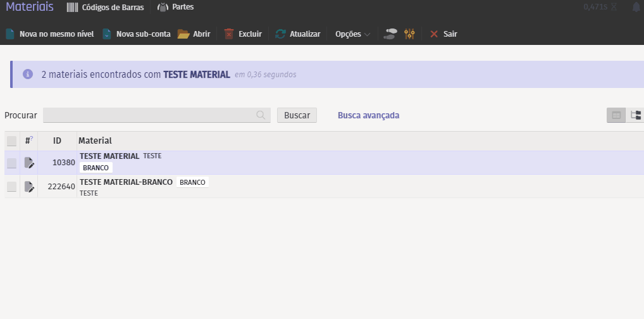This screenshot has width=644, height=319.
Task: Click the notification bell icon
Action: 636,7
